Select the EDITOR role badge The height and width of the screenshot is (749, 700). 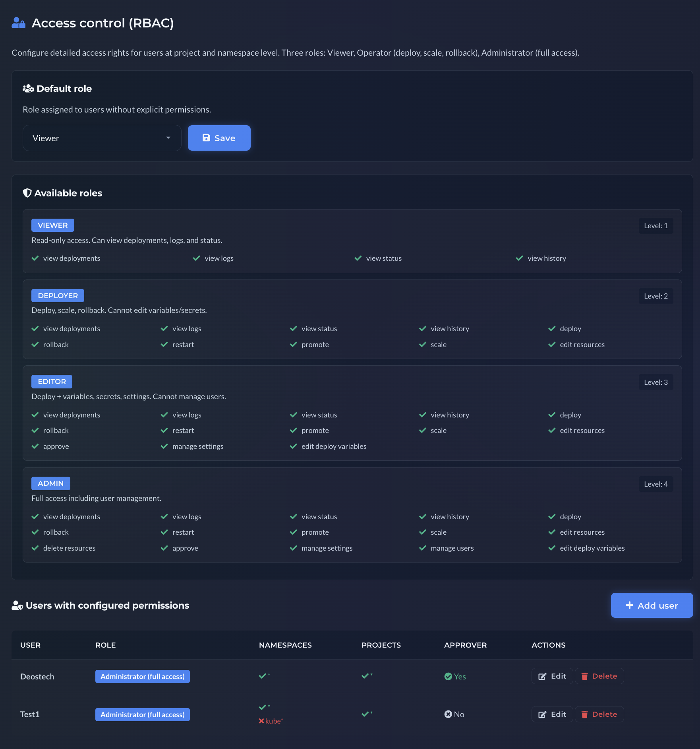(52, 382)
